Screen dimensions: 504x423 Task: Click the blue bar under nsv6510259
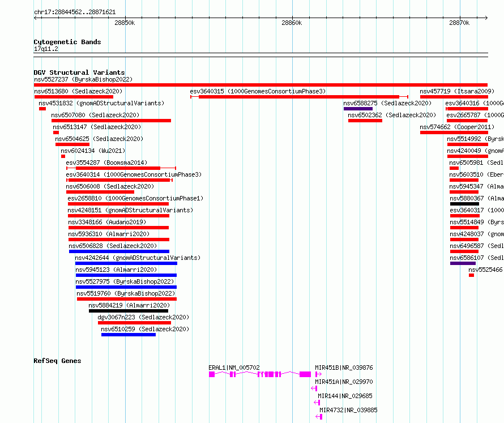(x=129, y=335)
